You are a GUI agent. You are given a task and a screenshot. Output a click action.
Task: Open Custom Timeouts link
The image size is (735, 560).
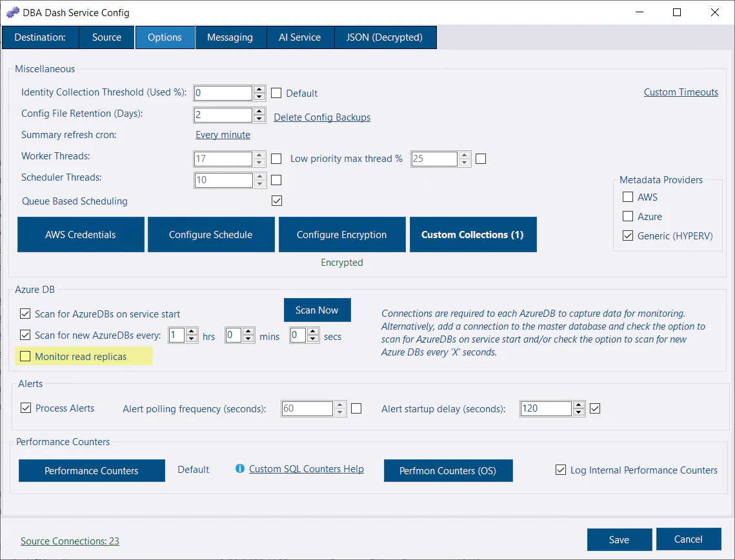pyautogui.click(x=681, y=92)
